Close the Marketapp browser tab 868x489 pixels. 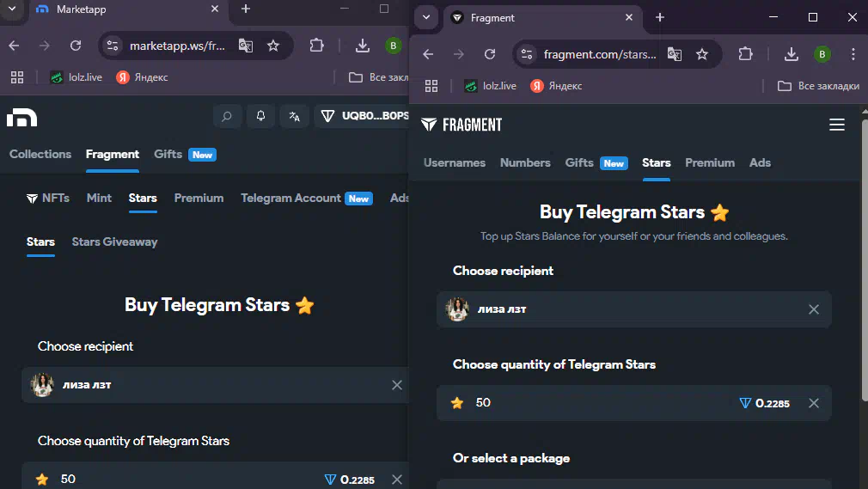click(215, 9)
